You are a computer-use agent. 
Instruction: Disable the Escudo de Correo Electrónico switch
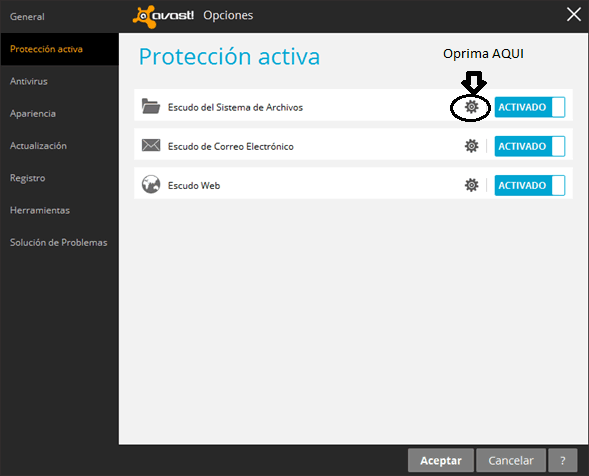[530, 146]
